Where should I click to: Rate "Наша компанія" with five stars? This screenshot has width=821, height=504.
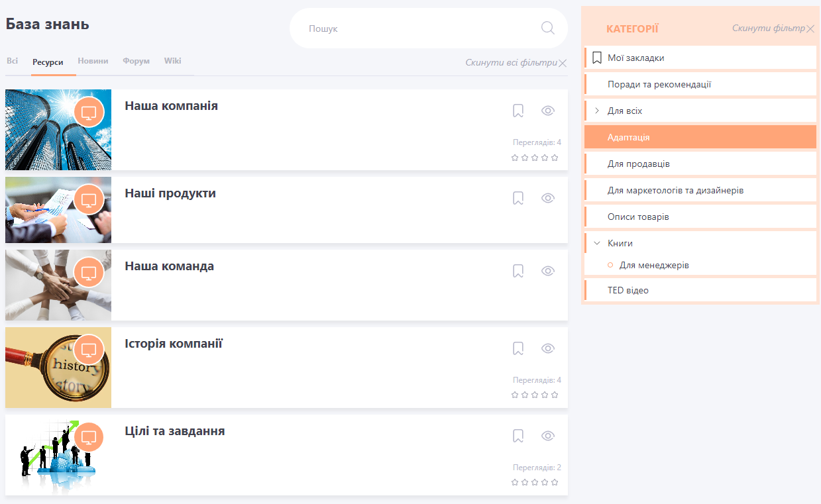point(555,158)
